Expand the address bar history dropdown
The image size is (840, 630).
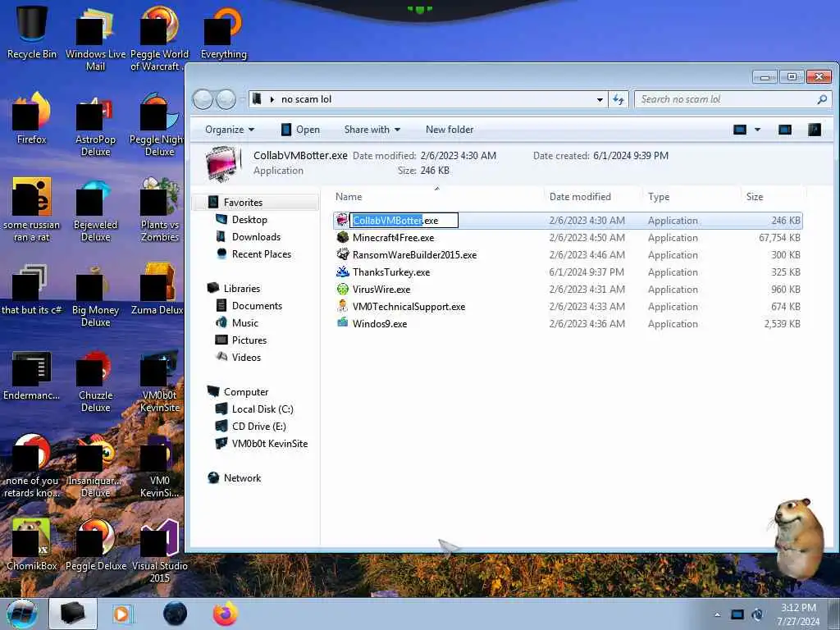tap(600, 99)
